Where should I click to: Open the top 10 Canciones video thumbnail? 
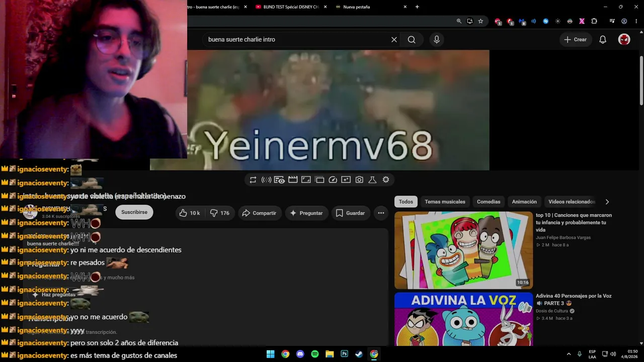coord(463,250)
